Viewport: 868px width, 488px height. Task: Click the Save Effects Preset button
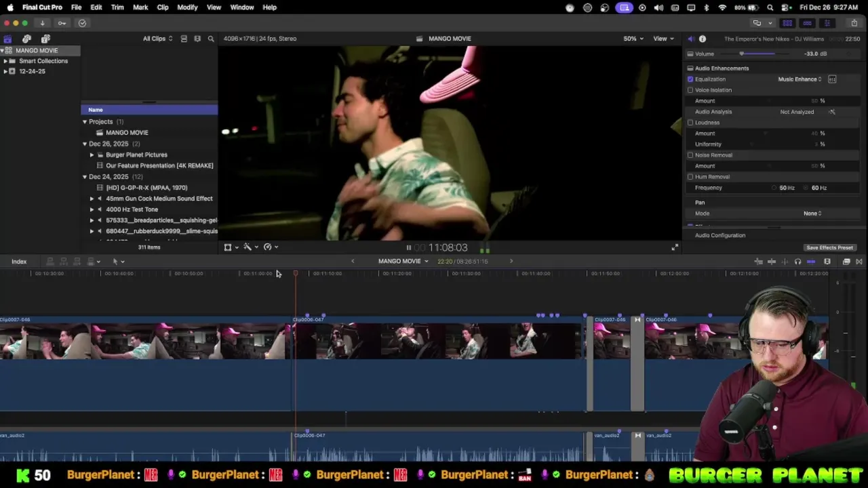pyautogui.click(x=829, y=248)
